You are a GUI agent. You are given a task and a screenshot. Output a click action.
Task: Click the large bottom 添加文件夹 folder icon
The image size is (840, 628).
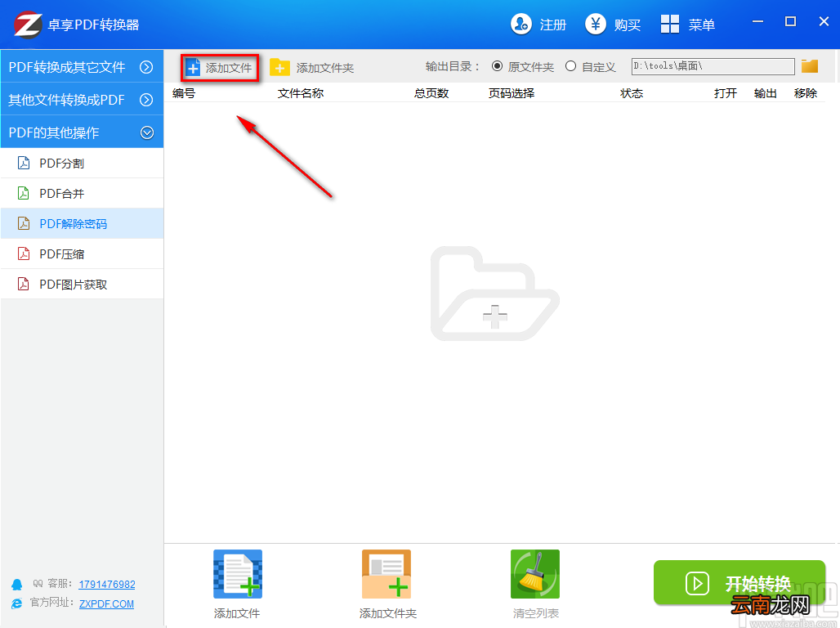pyautogui.click(x=386, y=574)
